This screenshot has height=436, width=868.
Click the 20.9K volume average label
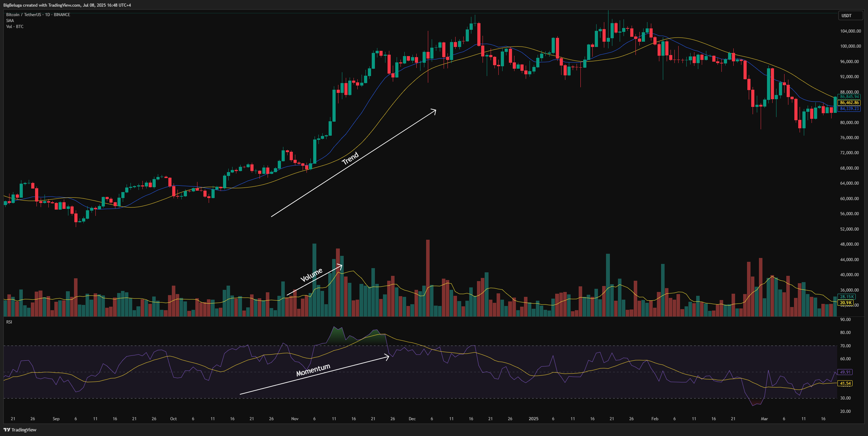[x=846, y=303]
